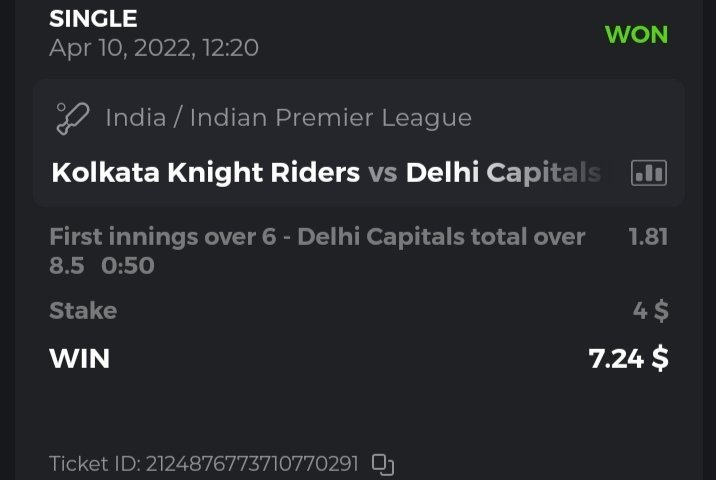Viewport: 716px width, 480px height.
Task: Click the 8.5 0:50 bet line detail
Action: tap(101, 266)
